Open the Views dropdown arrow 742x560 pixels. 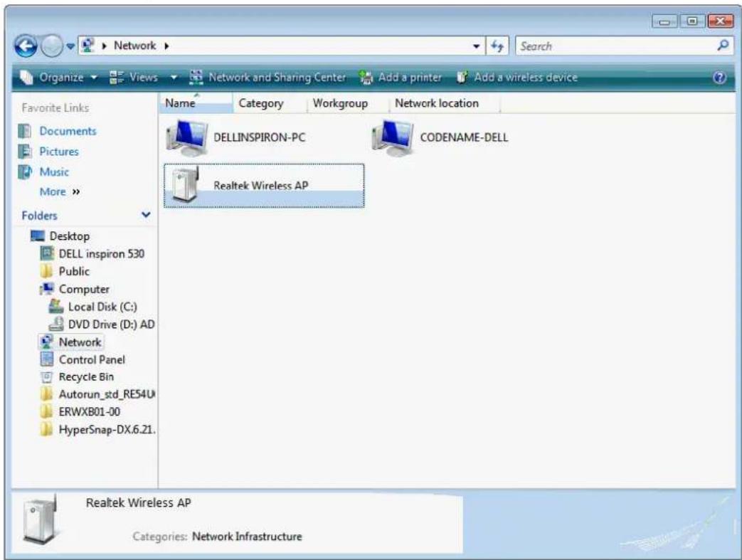[174, 77]
